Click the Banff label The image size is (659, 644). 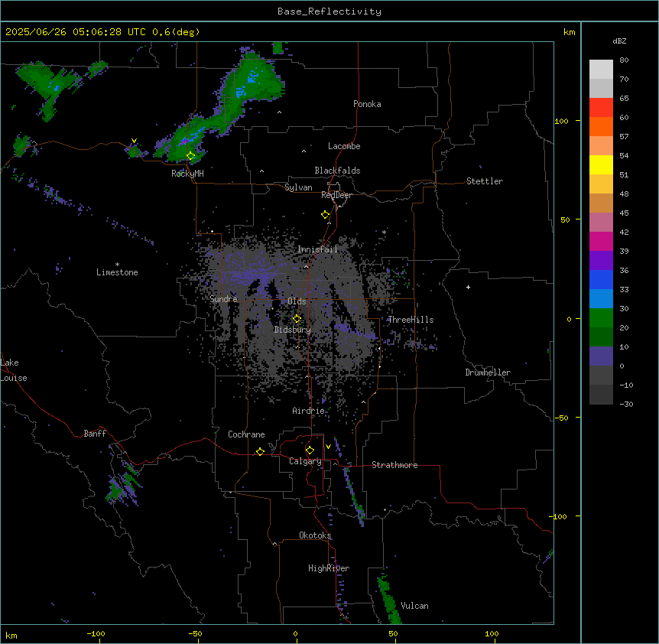95,434
